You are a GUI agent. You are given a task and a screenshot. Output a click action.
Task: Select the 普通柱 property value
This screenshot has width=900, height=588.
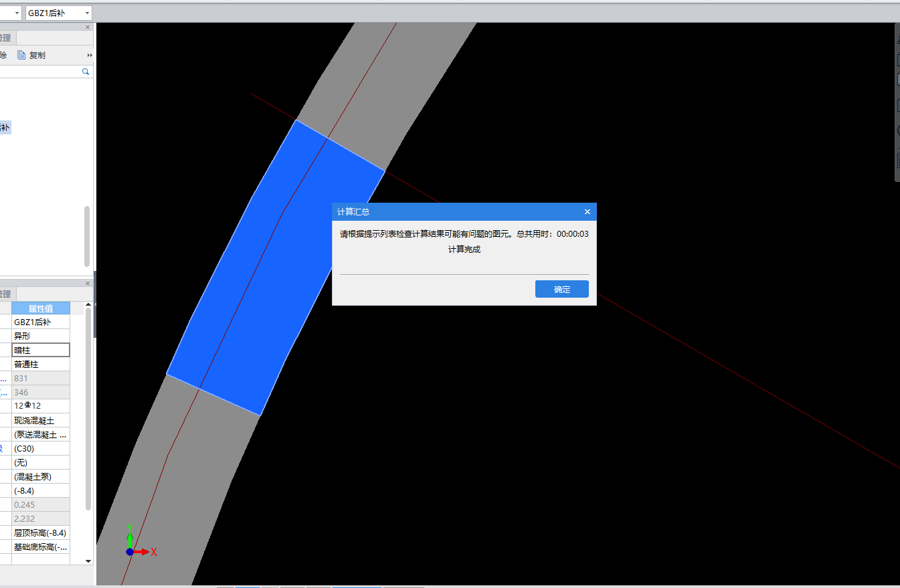(41, 364)
